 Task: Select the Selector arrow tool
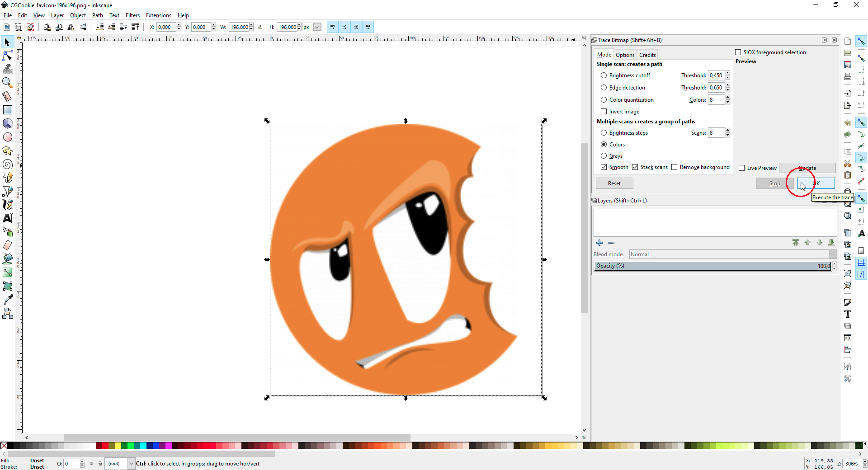click(7, 42)
